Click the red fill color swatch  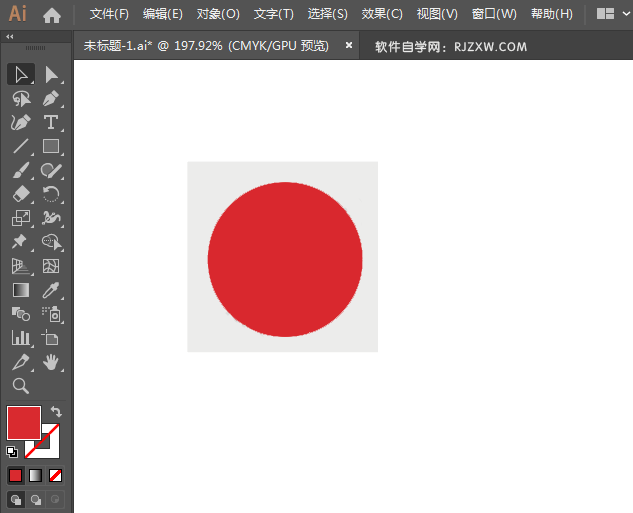pos(23,422)
